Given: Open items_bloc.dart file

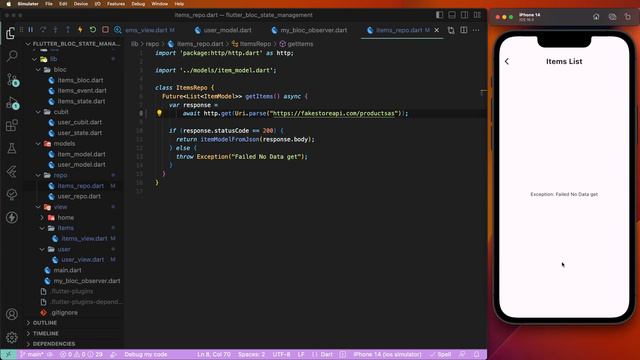Looking at the screenshot, I should pyautogui.click(x=80, y=80).
